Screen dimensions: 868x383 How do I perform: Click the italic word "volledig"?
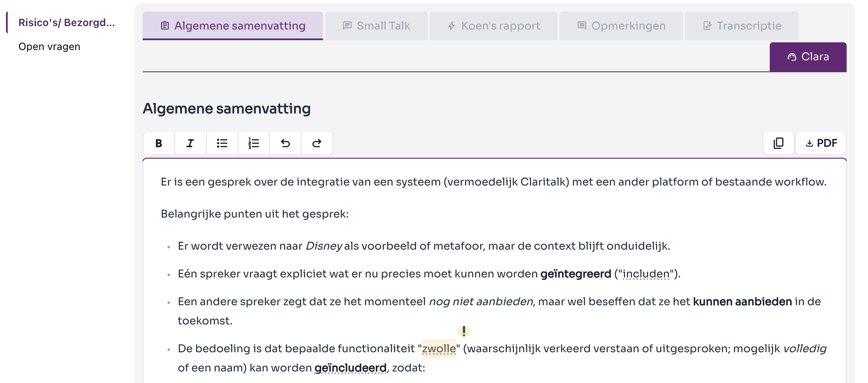click(805, 349)
